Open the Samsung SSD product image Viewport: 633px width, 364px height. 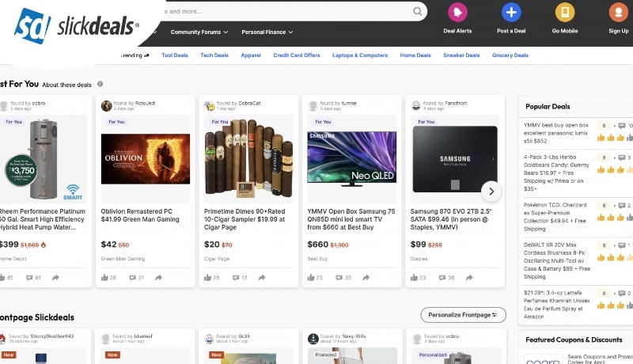tap(455, 158)
